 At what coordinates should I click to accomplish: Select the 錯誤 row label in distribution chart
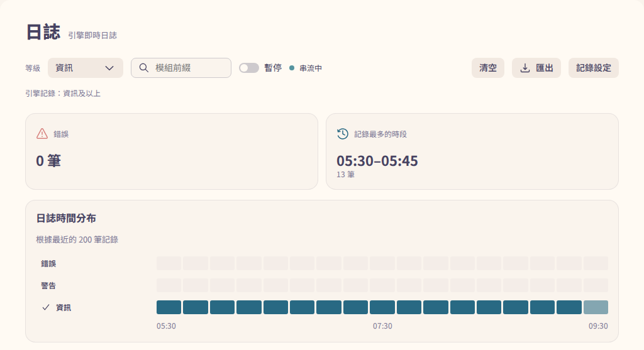click(x=48, y=263)
